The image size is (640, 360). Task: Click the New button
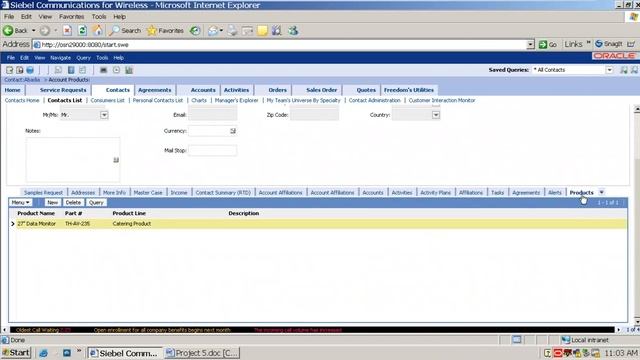[53, 202]
